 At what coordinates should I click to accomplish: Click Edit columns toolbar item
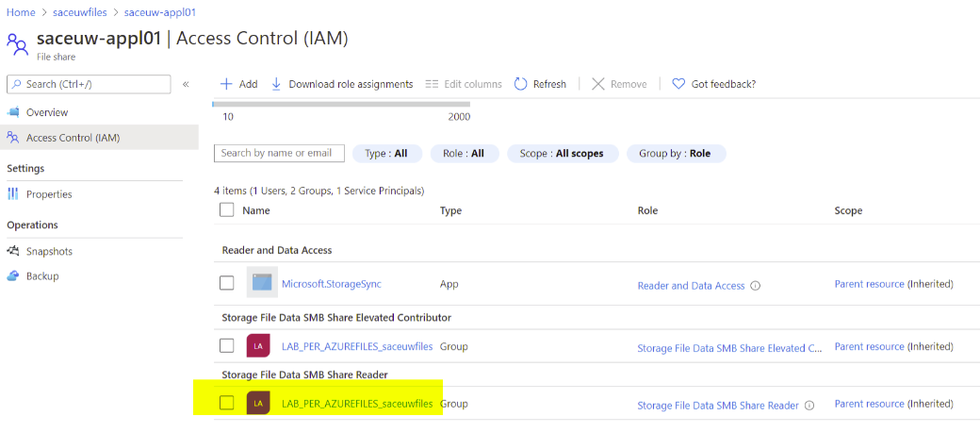(x=472, y=84)
